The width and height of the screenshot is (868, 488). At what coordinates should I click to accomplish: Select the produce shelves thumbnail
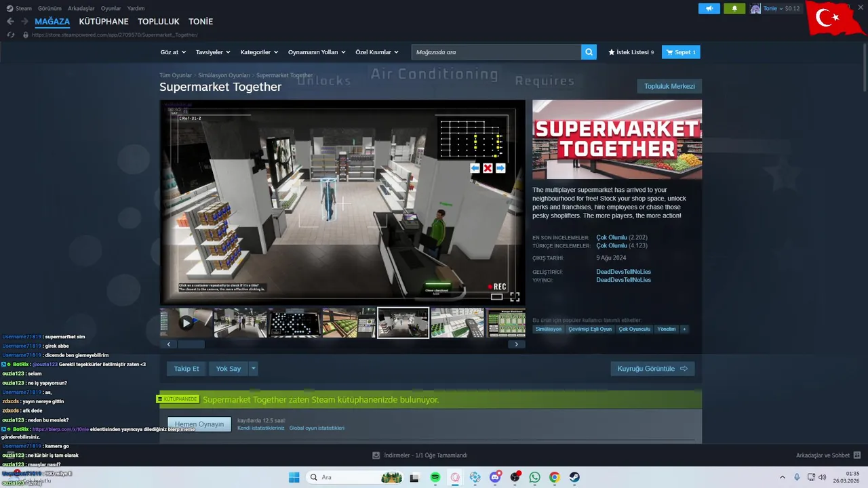[x=349, y=323]
